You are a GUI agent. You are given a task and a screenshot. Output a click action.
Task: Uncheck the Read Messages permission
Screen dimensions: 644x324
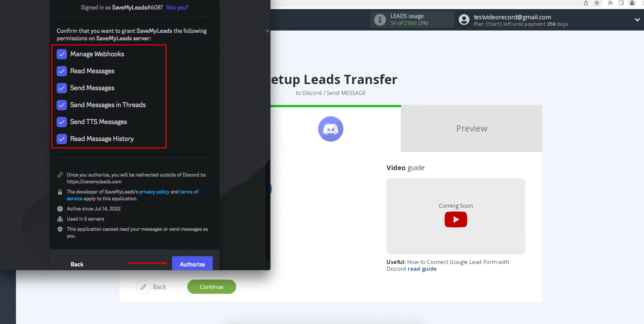pos(62,71)
